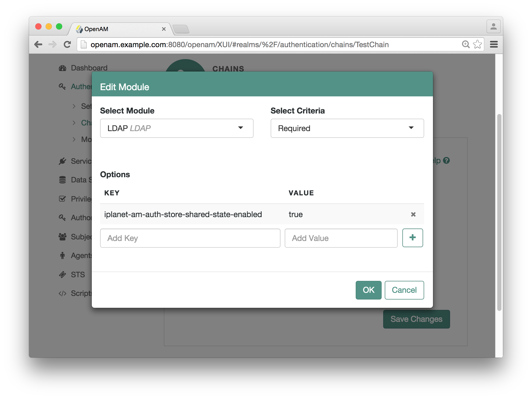The width and height of the screenshot is (532, 399).
Task: Click the Chrome profile icon
Action: [493, 26]
